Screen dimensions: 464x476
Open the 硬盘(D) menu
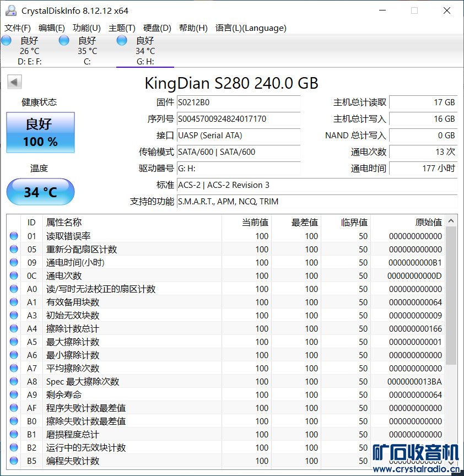(157, 28)
